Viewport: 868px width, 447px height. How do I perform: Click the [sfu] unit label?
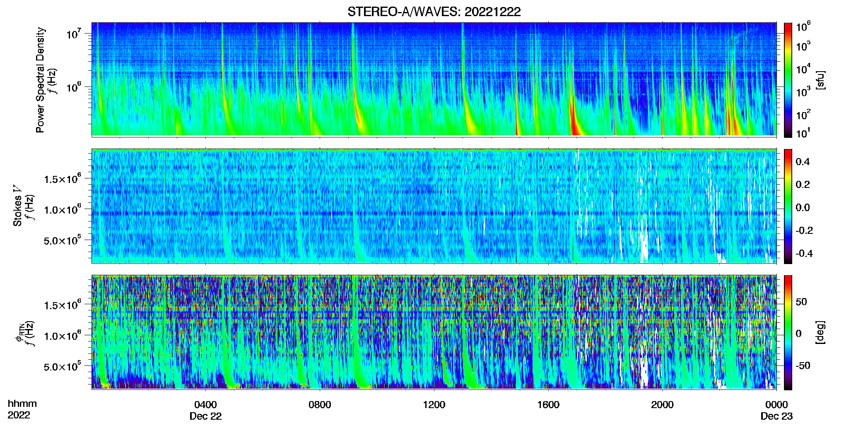click(x=820, y=80)
